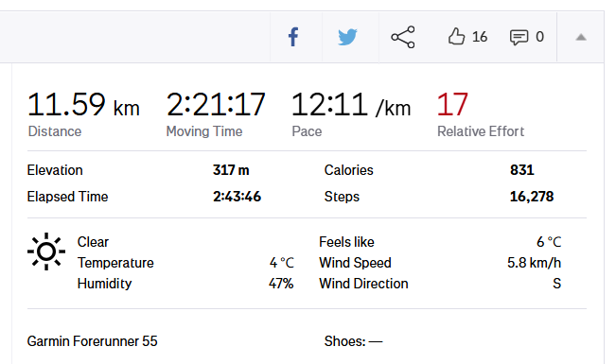
Task: Click the 831 calories value
Action: tap(522, 170)
